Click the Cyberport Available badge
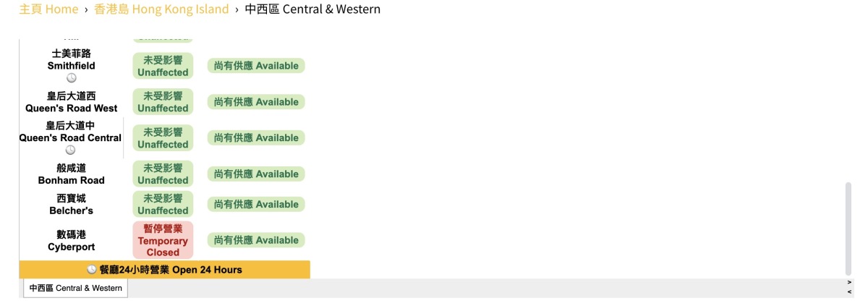 (x=256, y=240)
